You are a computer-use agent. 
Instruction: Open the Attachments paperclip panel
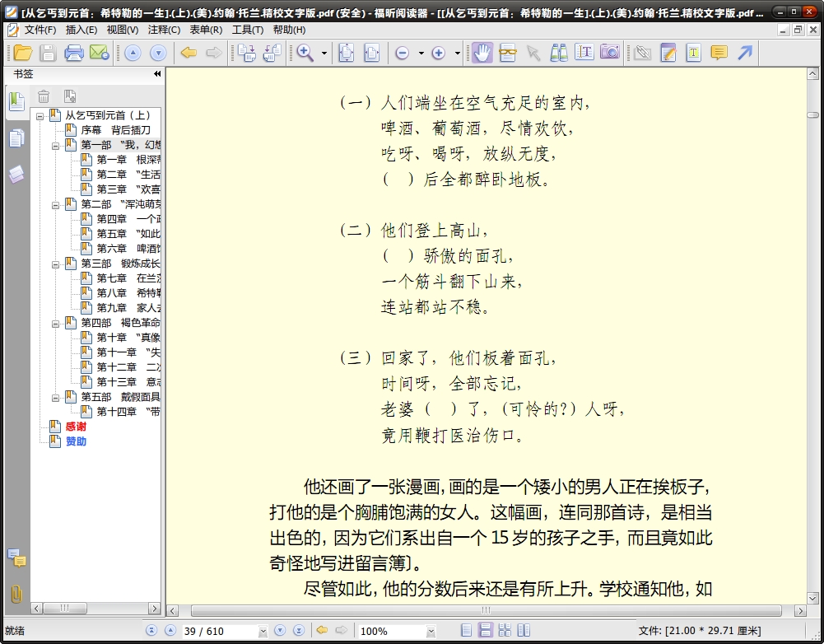coord(16,594)
